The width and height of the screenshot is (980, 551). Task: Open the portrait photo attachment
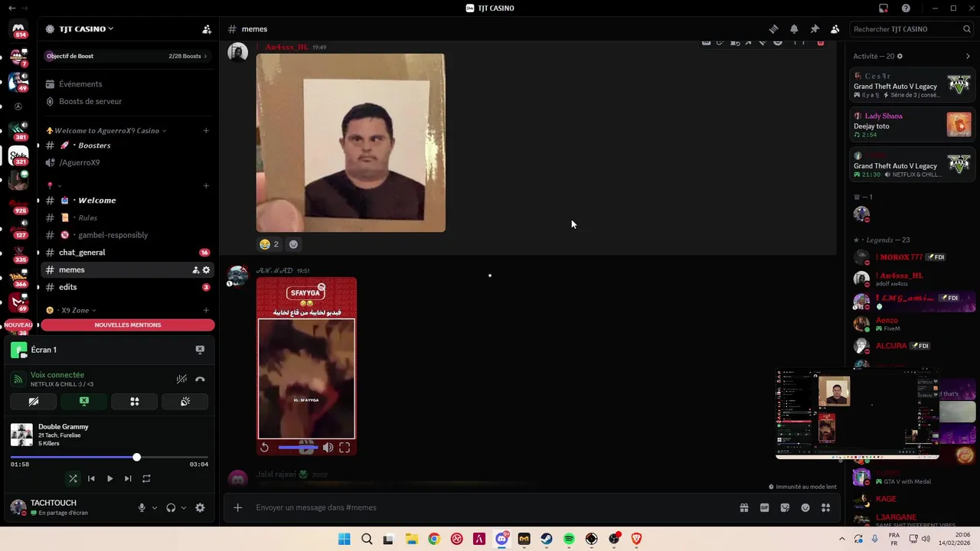351,142
